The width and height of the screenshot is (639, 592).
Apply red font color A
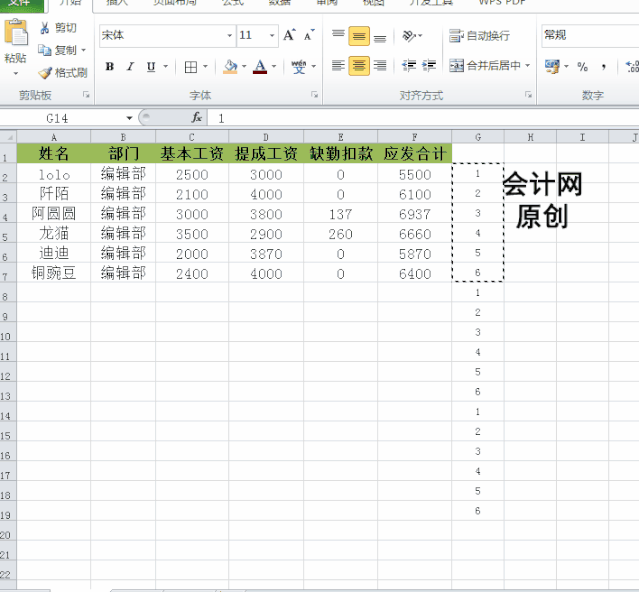click(260, 66)
